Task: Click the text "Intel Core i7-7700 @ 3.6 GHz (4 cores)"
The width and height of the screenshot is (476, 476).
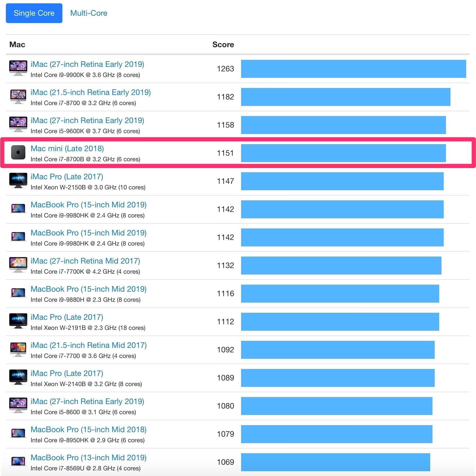Action: tap(83, 356)
